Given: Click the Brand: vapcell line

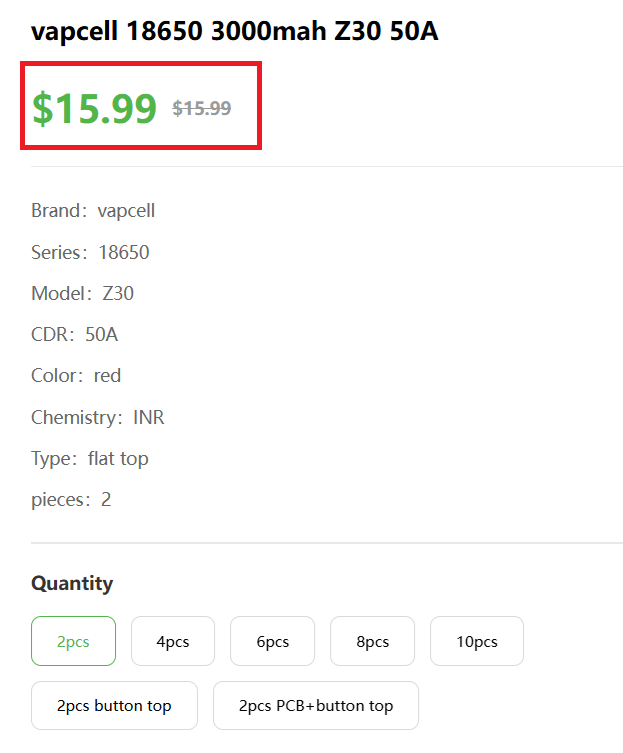Looking at the screenshot, I should click(93, 211).
